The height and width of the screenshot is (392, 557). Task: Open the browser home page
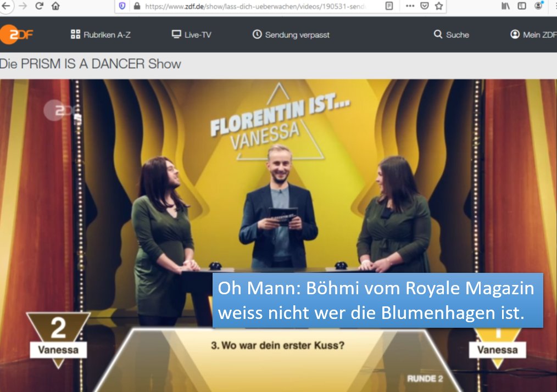(55, 6)
